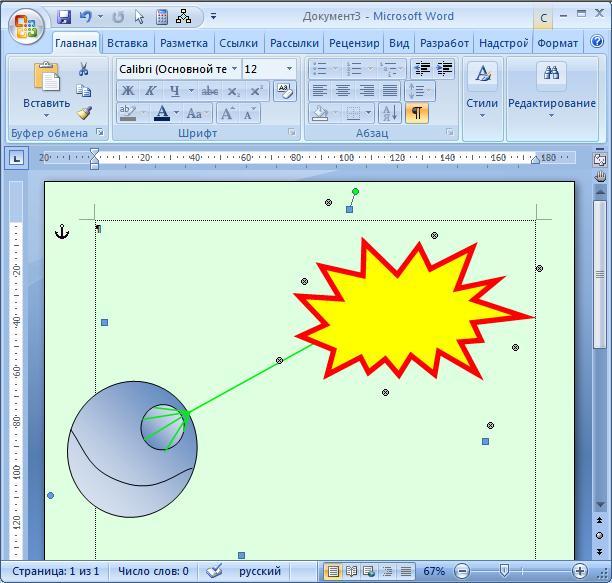Toggle bold formatting
612x583 pixels.
128,91
